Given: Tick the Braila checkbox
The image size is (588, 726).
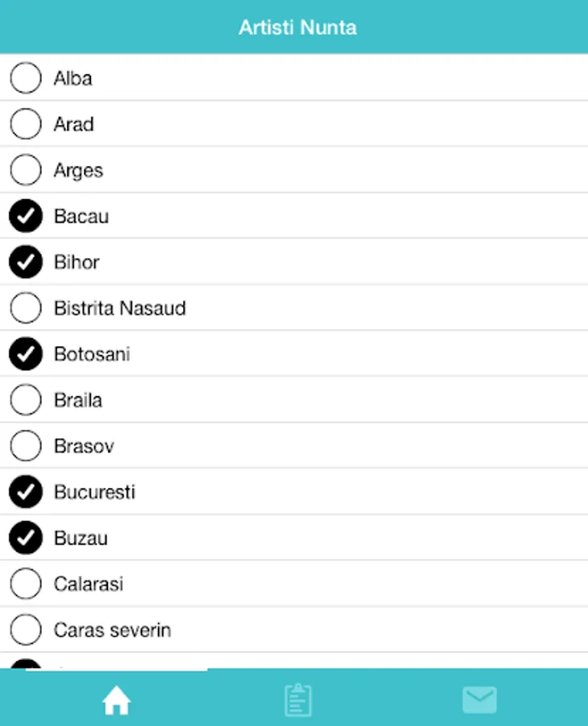Looking at the screenshot, I should pos(26,400).
